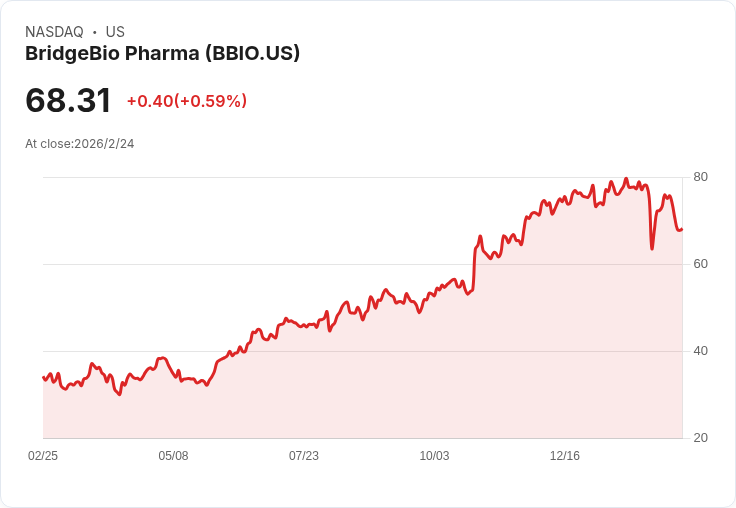736x508 pixels.
Task: Click the +0.40(+0.59%) price change
Action: [186, 101]
